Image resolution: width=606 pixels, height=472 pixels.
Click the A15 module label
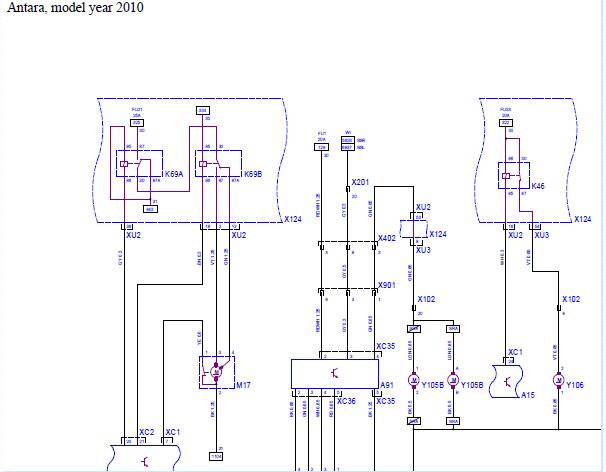528,395
